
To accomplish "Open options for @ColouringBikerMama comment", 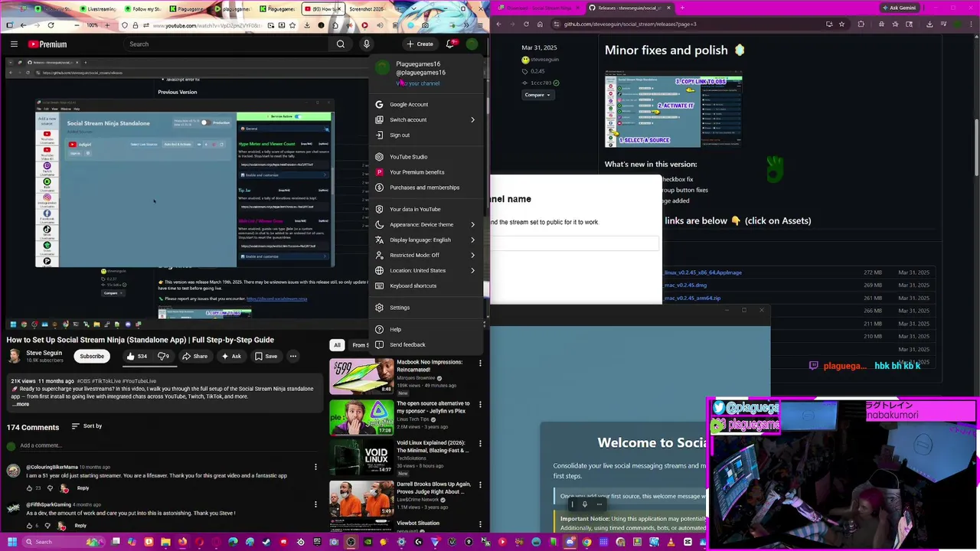I will tap(315, 467).
